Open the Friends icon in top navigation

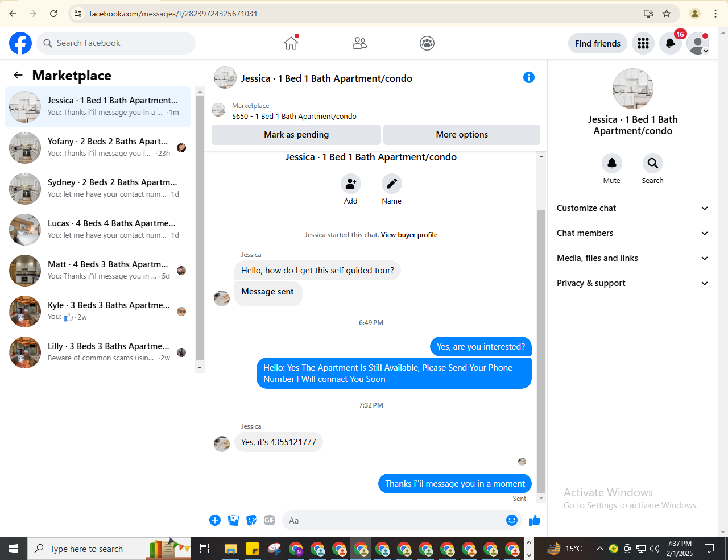[359, 43]
